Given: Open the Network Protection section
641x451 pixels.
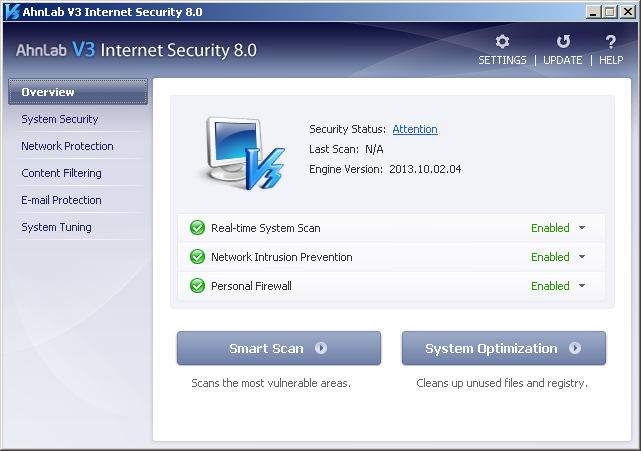Looking at the screenshot, I should (67, 146).
